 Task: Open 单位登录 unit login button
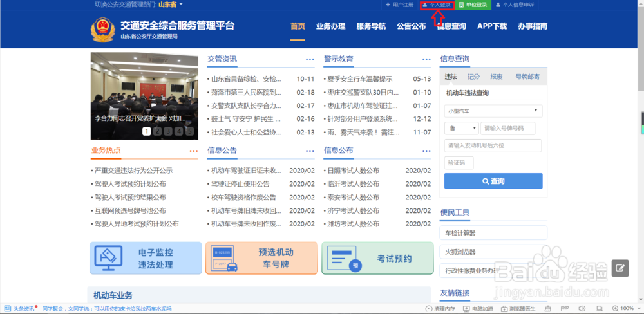click(x=473, y=5)
